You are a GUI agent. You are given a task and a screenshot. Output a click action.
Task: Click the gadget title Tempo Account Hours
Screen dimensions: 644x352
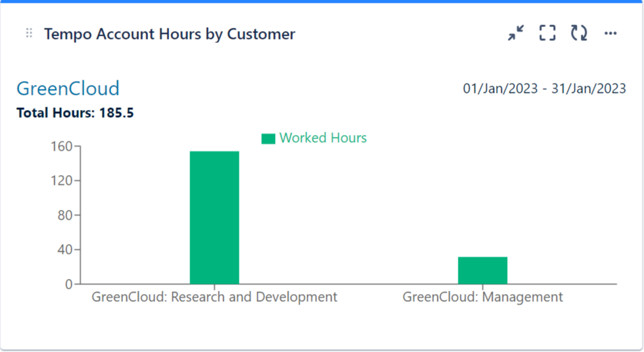(170, 34)
